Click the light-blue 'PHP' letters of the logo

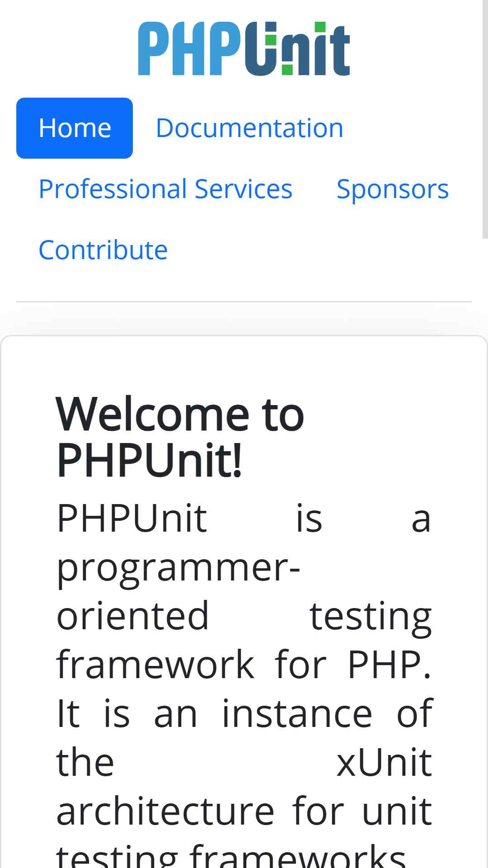pos(189,48)
